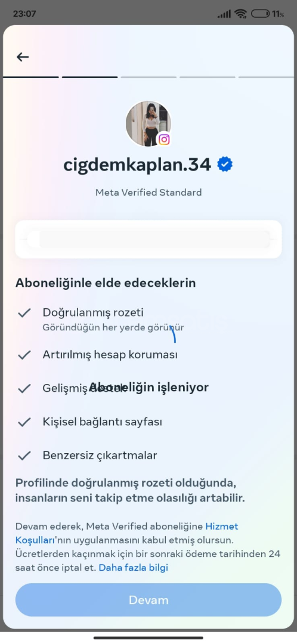Open the profile picture thumbnail

tap(148, 123)
